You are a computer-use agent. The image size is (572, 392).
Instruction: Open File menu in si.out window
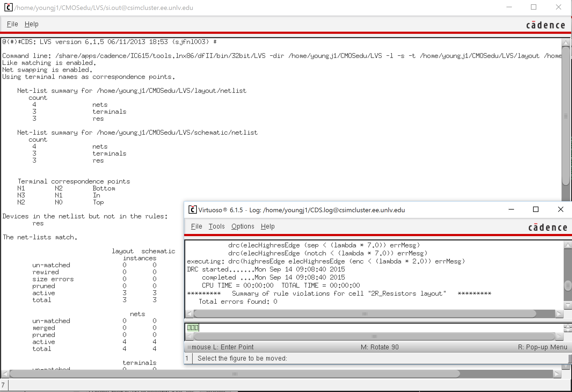pos(12,24)
